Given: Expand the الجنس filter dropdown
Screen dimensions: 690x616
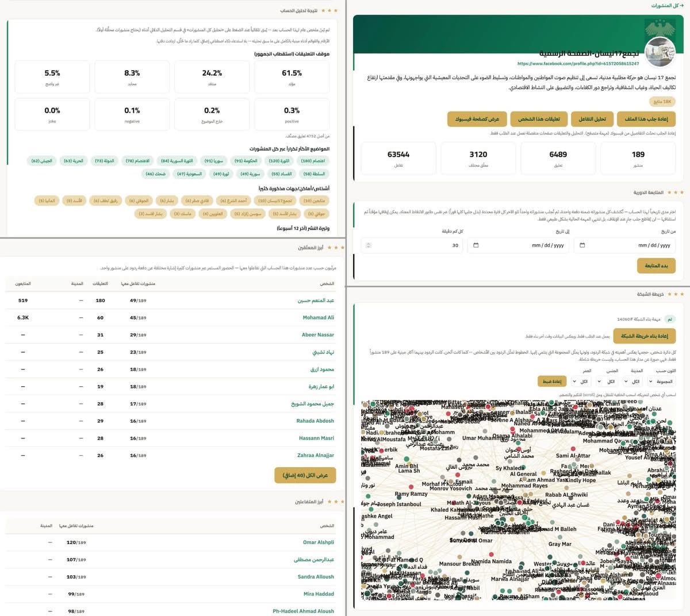Looking at the screenshot, I should click(x=607, y=382).
